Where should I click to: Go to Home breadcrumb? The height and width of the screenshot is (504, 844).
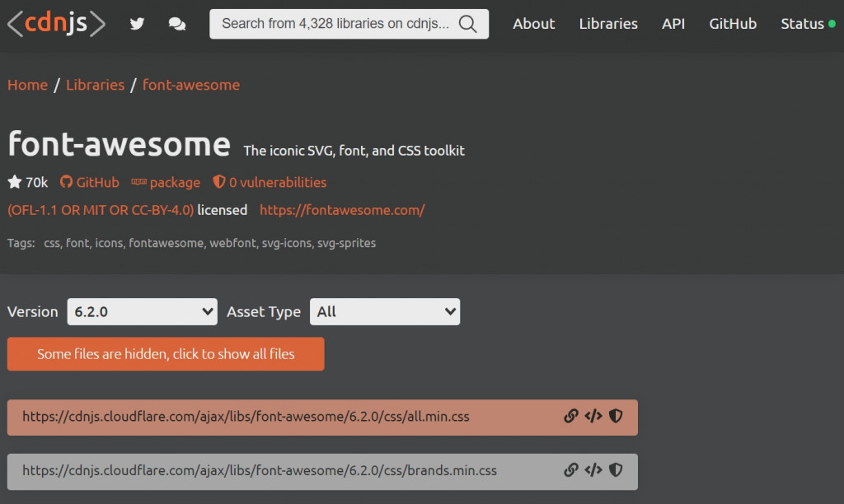(27, 85)
